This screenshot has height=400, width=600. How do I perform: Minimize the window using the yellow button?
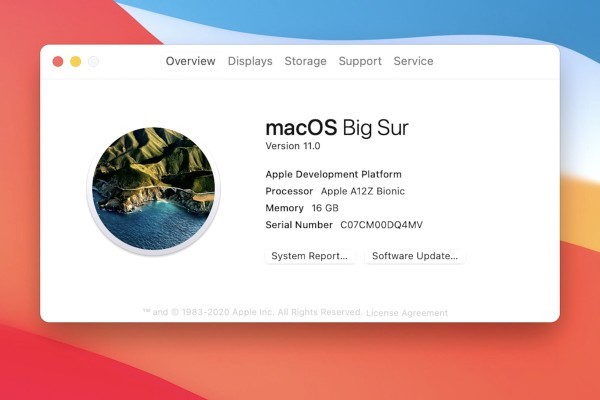(75, 62)
